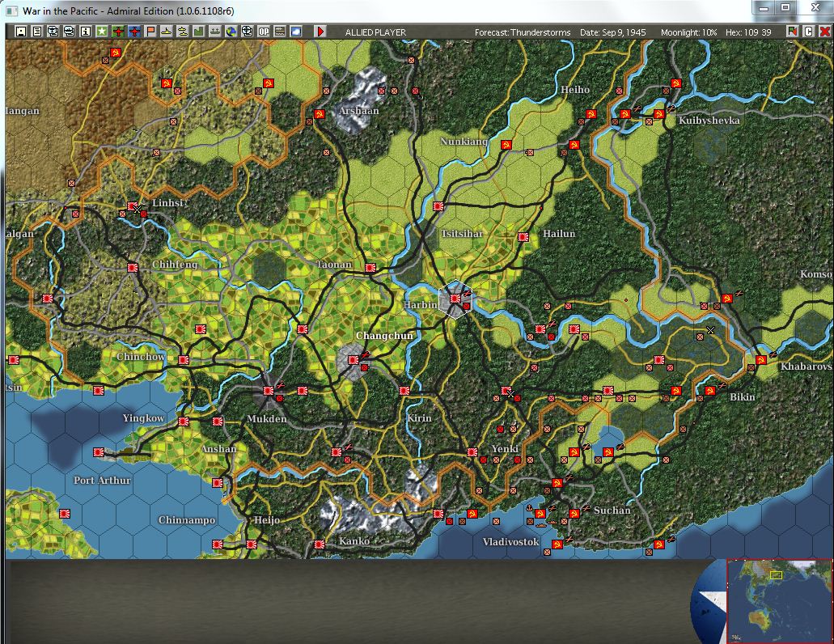The height and width of the screenshot is (644, 834).
Task: Click the 'Anshan' map label
Action: [218, 449]
